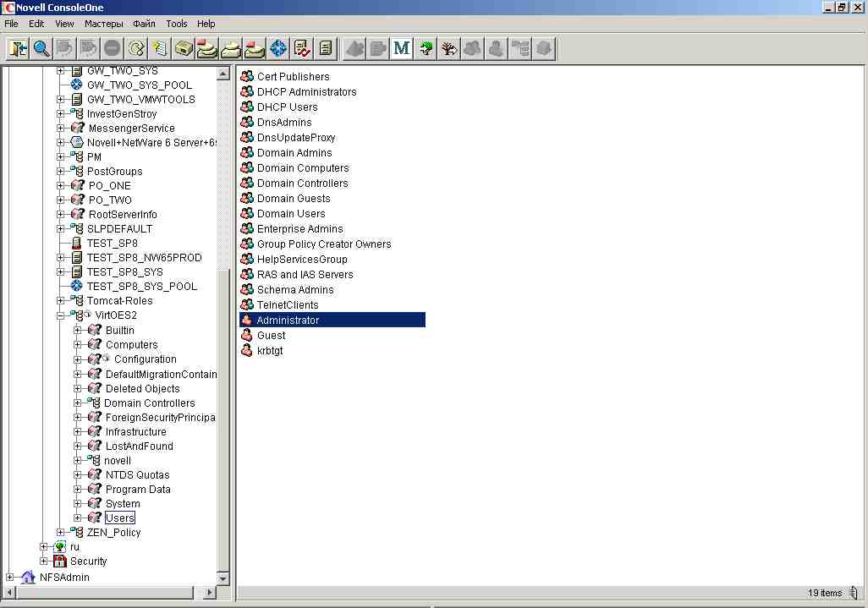Click the magnifier Find toolbar icon
The height and width of the screenshot is (608, 868).
coord(41,49)
